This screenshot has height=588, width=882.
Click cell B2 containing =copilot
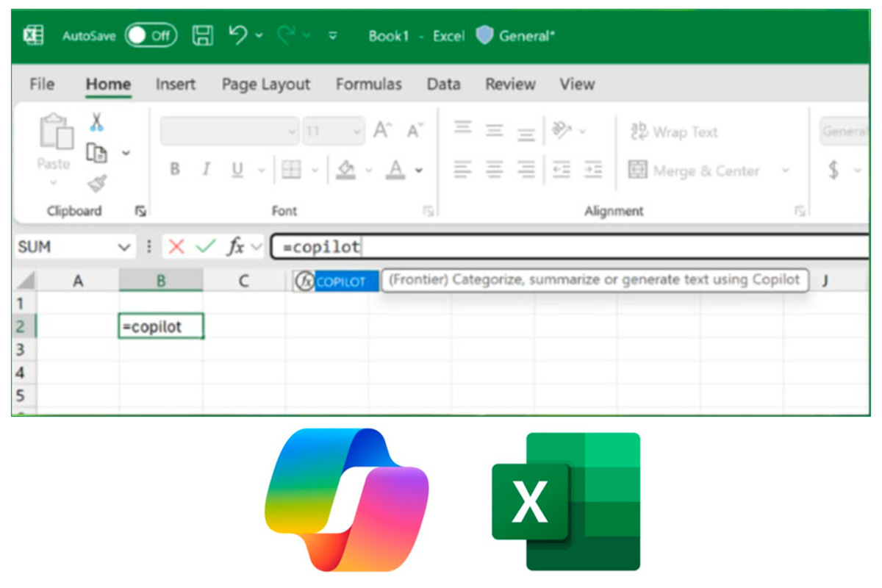[161, 326]
